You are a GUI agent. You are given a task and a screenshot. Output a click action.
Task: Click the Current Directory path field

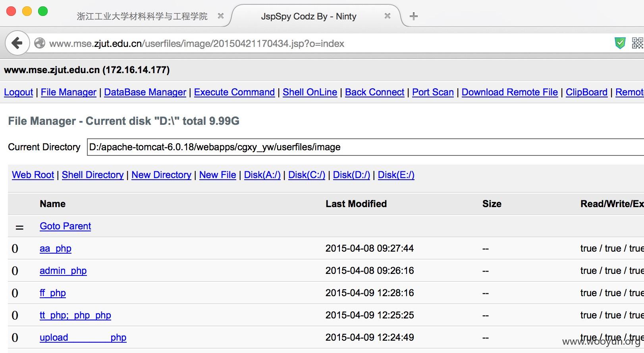[x=365, y=147]
